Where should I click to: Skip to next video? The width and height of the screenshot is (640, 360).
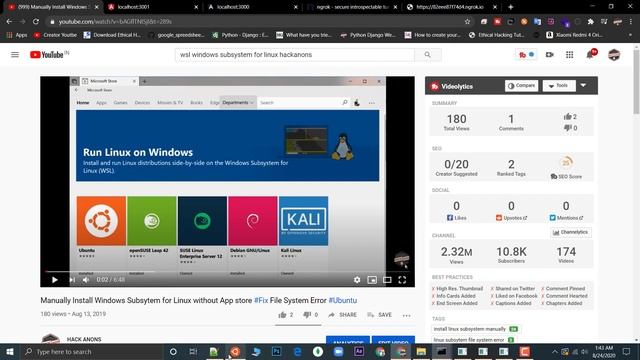[72, 280]
